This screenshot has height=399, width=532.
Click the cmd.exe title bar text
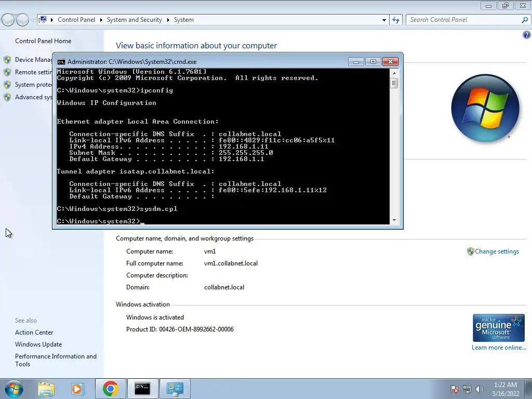[x=132, y=62]
